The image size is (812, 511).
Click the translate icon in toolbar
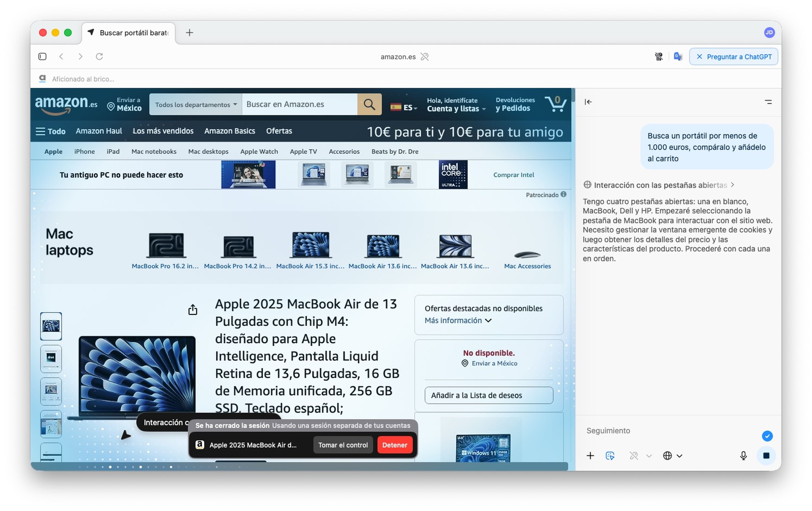[x=678, y=57]
